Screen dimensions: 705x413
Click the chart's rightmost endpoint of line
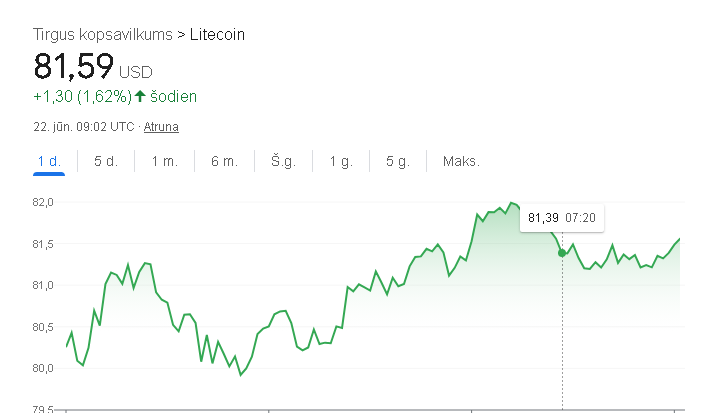[x=679, y=239]
